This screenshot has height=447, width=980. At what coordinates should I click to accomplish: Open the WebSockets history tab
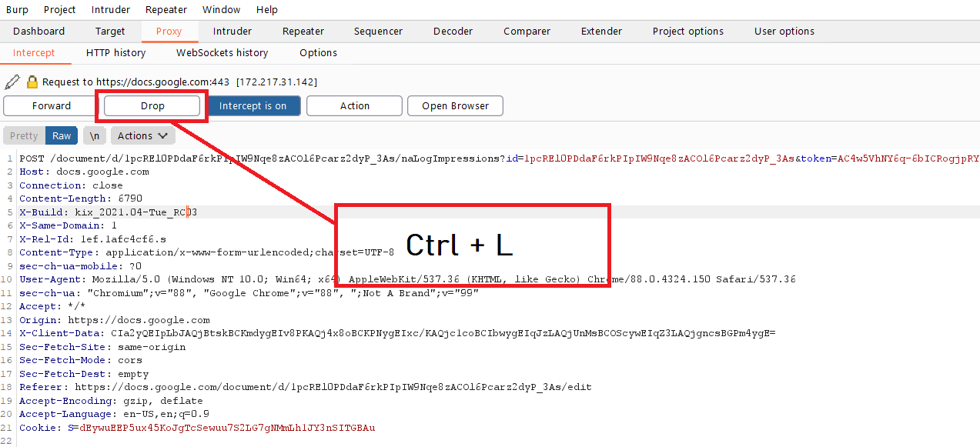[x=222, y=52]
